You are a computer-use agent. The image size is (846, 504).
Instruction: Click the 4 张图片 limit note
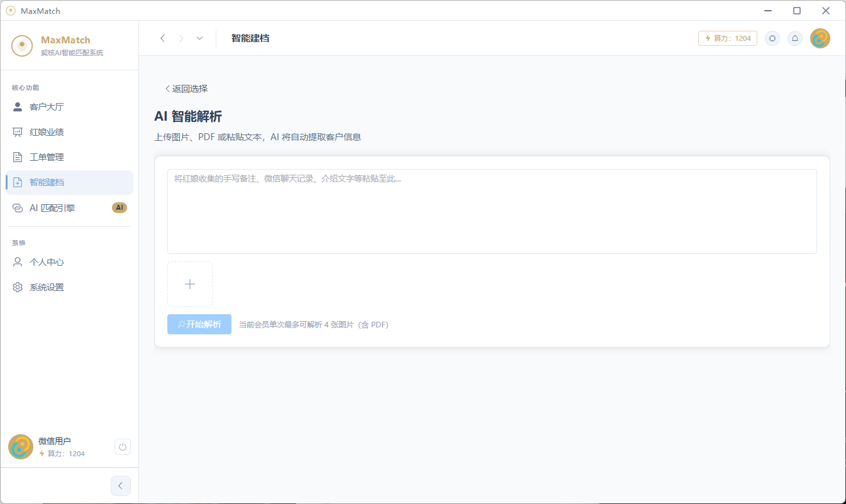coord(314,325)
